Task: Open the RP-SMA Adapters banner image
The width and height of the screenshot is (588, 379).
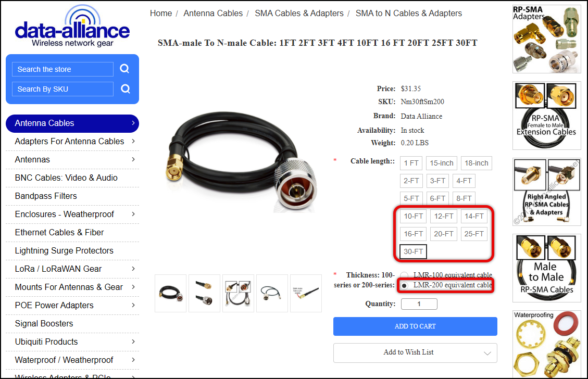Action: pyautogui.click(x=546, y=39)
